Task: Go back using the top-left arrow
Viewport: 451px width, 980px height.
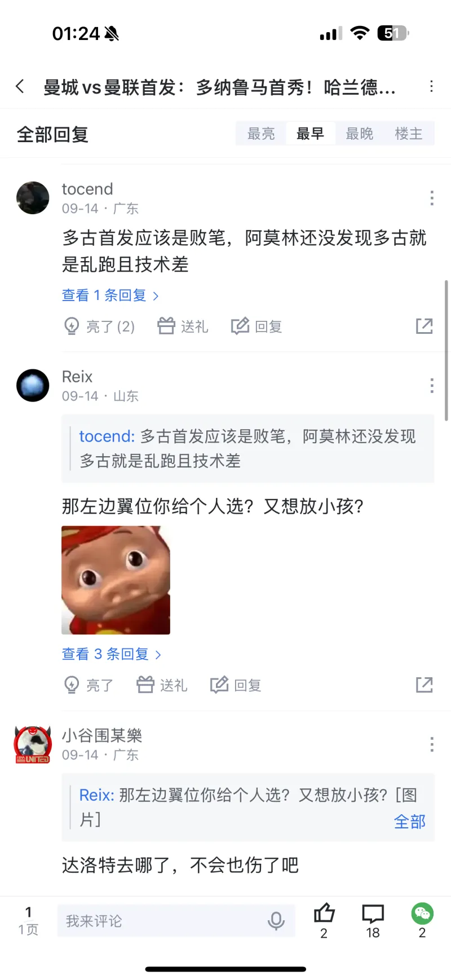Action: (20, 86)
